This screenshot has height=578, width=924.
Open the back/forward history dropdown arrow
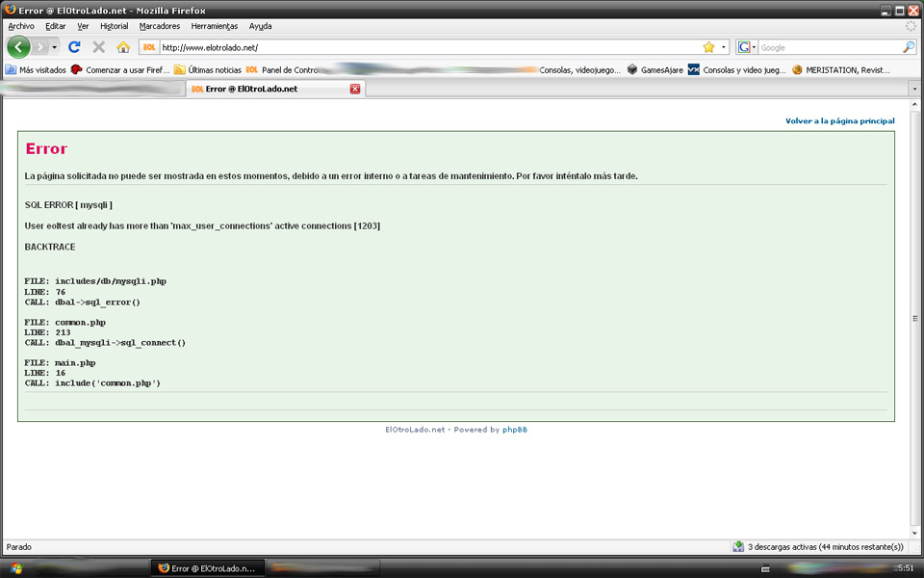[54, 47]
